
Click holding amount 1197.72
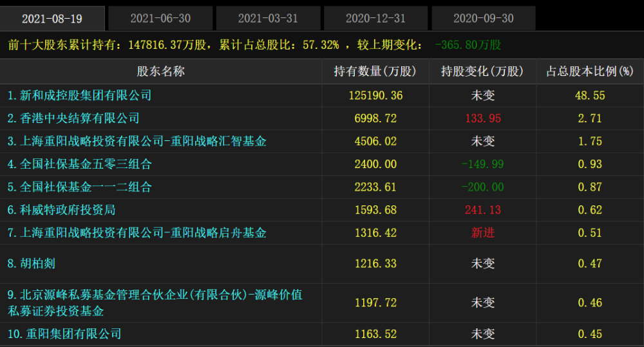[x=375, y=303]
